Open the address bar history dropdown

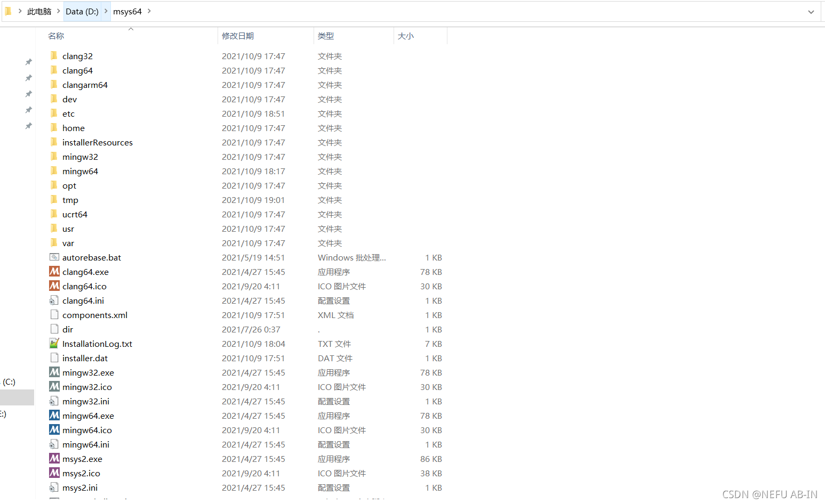click(811, 12)
